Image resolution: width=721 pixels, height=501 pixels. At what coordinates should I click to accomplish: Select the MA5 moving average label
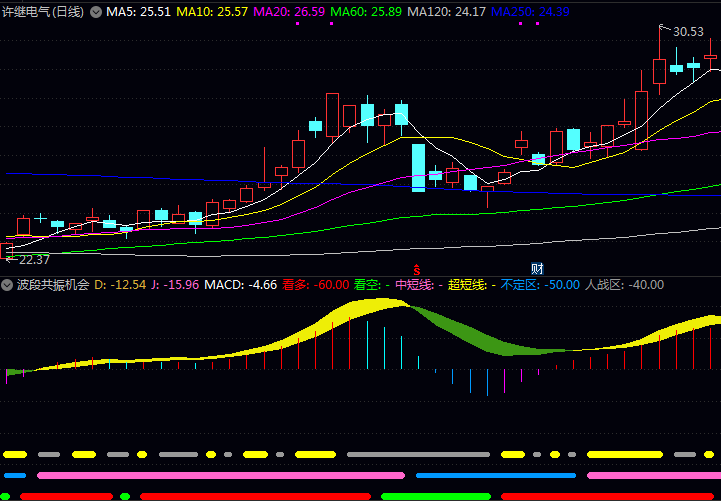(138, 12)
